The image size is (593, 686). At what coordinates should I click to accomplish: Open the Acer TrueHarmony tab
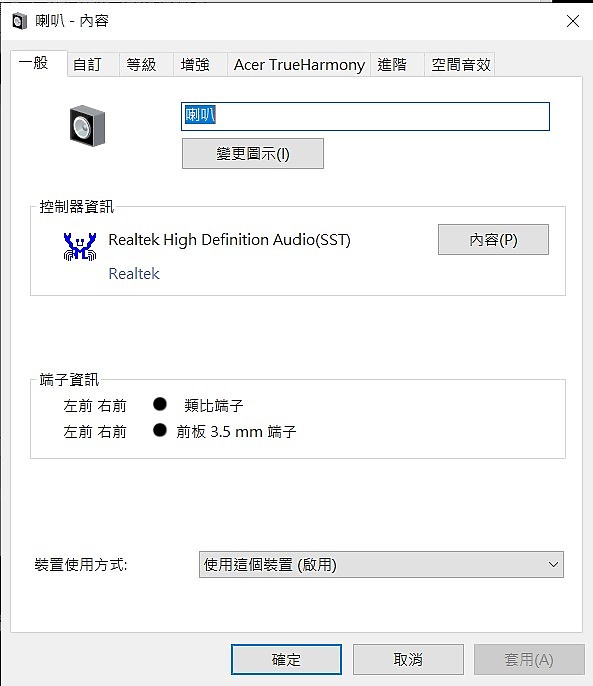[299, 64]
